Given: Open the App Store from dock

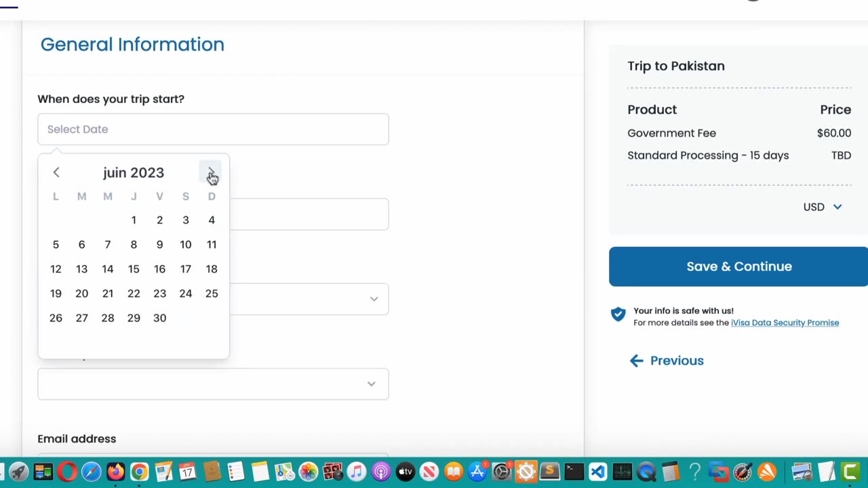Looking at the screenshot, I should click(477, 472).
